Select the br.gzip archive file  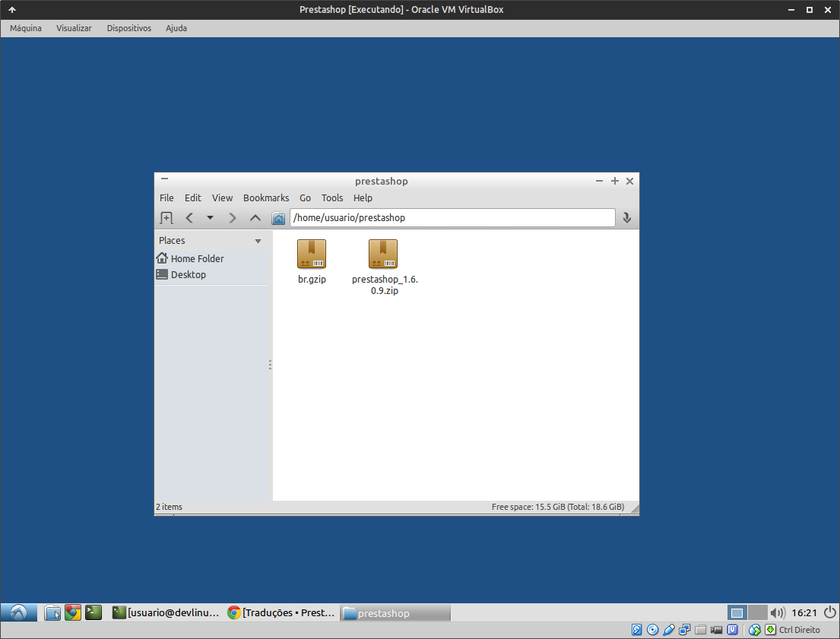tap(312, 261)
